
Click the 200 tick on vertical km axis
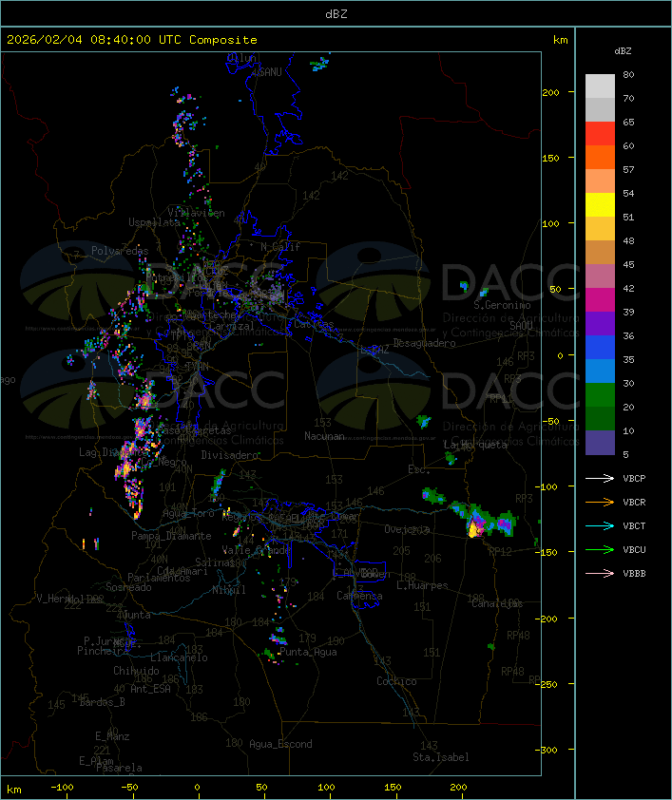(550, 92)
